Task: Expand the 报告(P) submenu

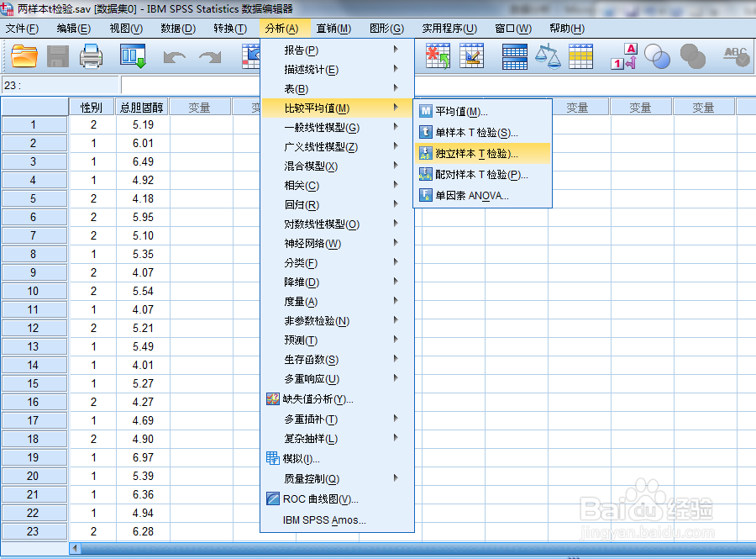Action: pos(338,50)
